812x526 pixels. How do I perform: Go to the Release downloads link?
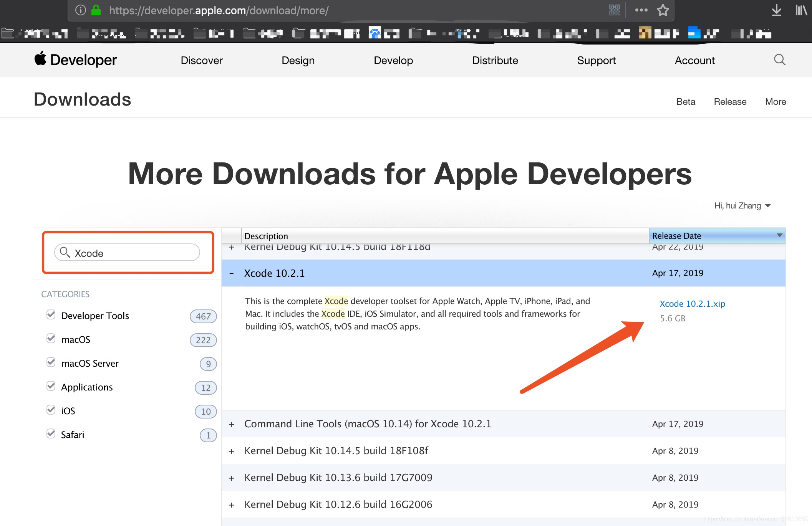(x=730, y=102)
